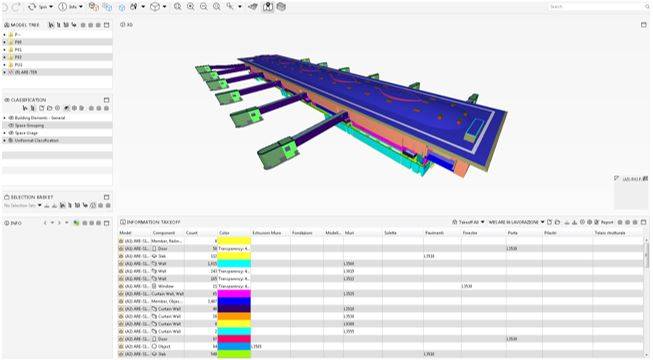Click the Zoom In magnifier icon

pos(191,7)
